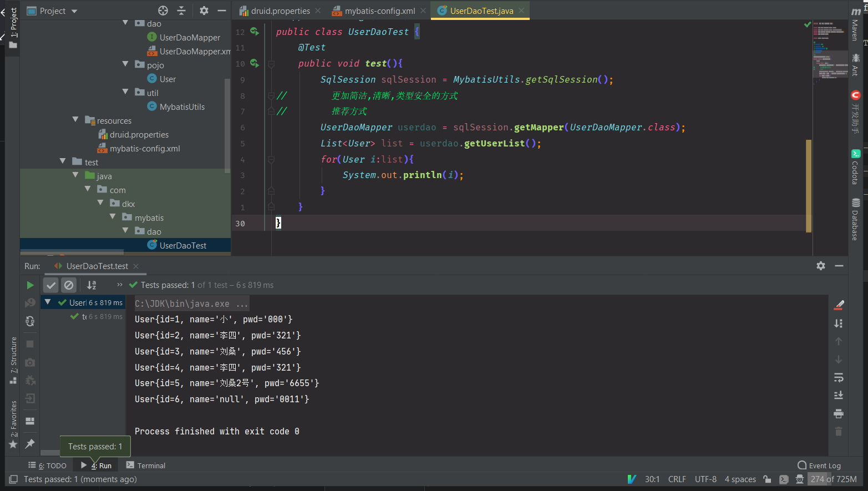This screenshot has height=491, width=868.
Task: Toggle read-only lock icon in status bar
Action: (767, 479)
